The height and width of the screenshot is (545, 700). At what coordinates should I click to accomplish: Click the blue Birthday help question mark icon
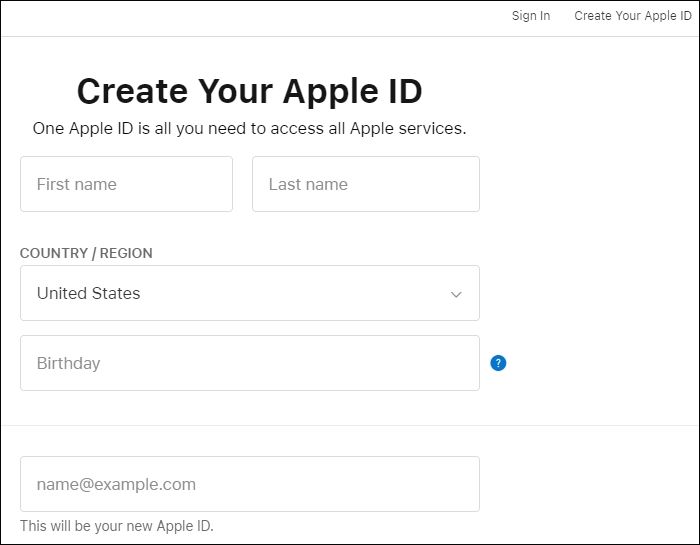(x=498, y=363)
